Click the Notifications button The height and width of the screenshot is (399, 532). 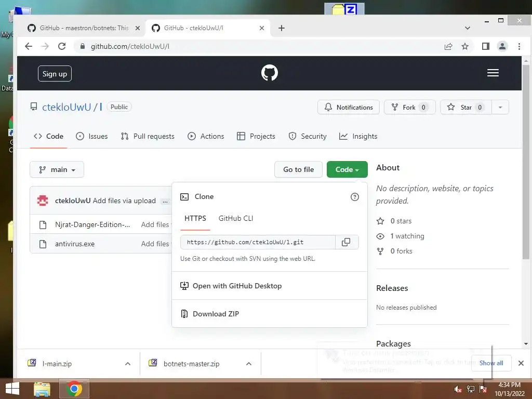coord(349,107)
